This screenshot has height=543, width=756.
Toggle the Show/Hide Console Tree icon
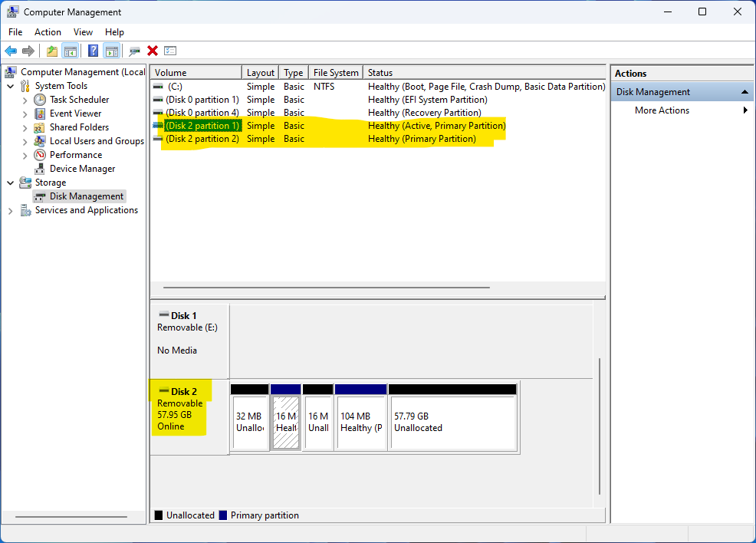coord(70,51)
